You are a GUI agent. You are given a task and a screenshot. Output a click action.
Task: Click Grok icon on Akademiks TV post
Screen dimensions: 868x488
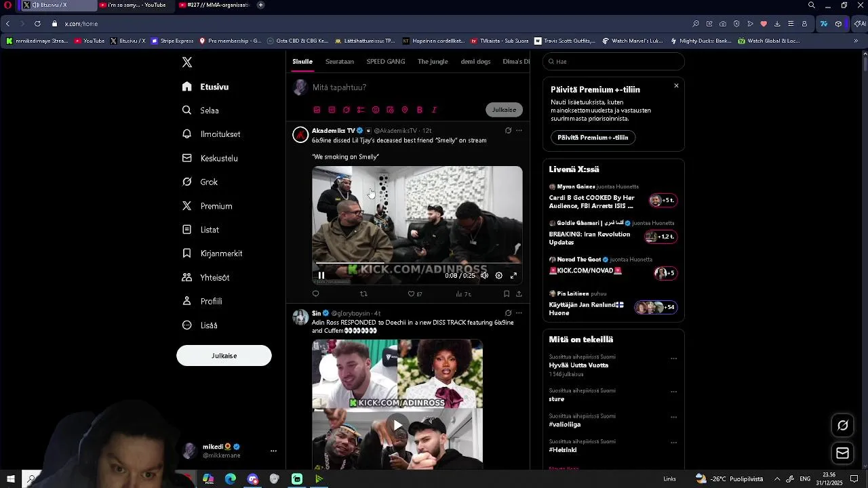508,131
